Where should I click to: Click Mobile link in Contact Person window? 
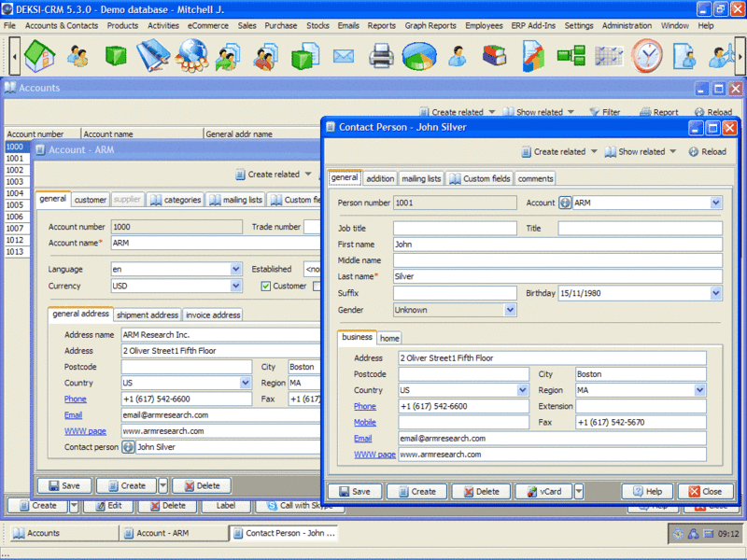[x=365, y=423]
